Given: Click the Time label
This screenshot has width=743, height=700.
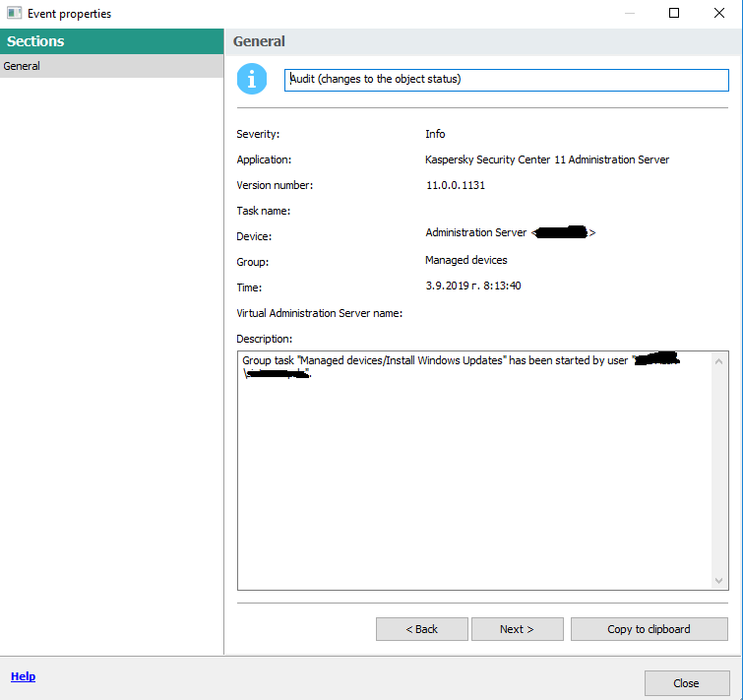Looking at the screenshot, I should 249,287.
